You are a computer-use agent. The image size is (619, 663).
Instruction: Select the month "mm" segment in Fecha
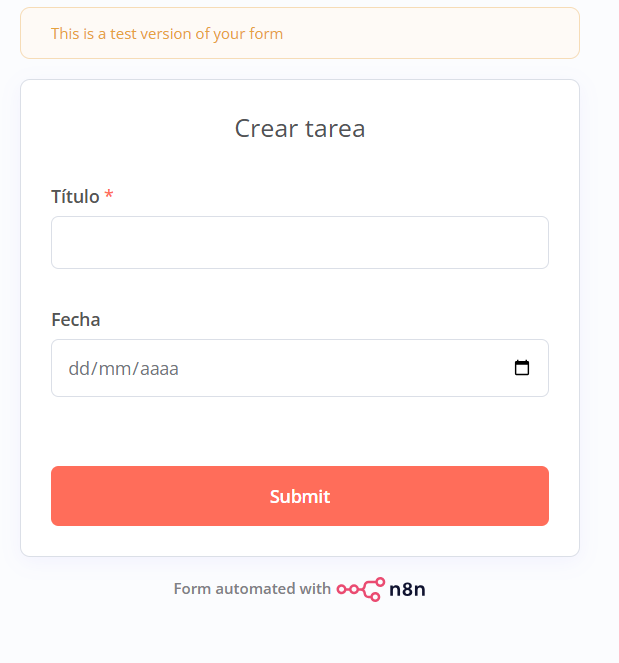112,369
